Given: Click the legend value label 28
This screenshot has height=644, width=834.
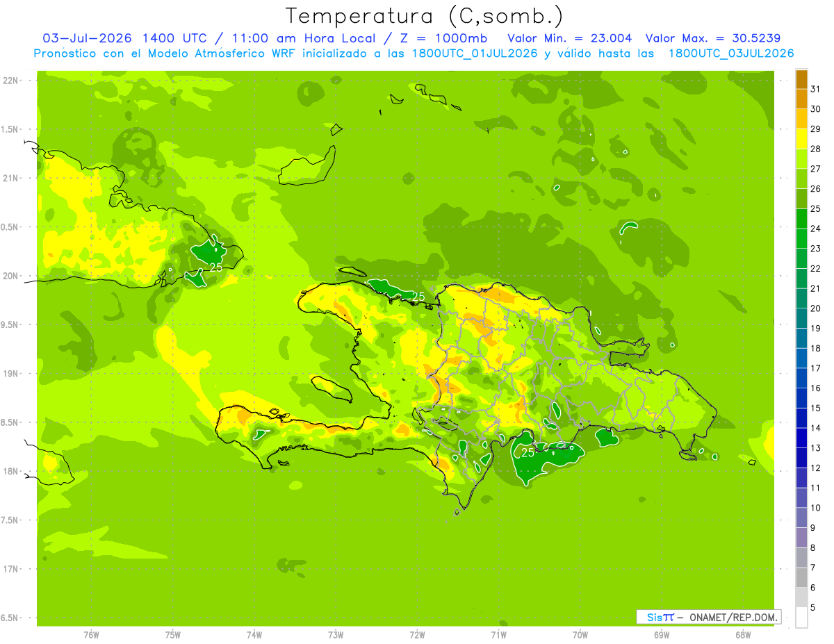Looking at the screenshot, I should [x=816, y=149].
